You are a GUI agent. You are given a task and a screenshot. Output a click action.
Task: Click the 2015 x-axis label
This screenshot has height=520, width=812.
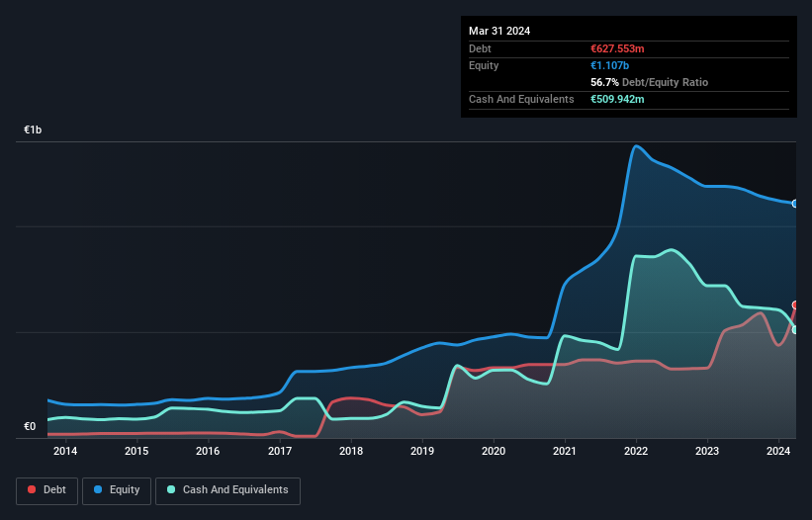(136, 451)
